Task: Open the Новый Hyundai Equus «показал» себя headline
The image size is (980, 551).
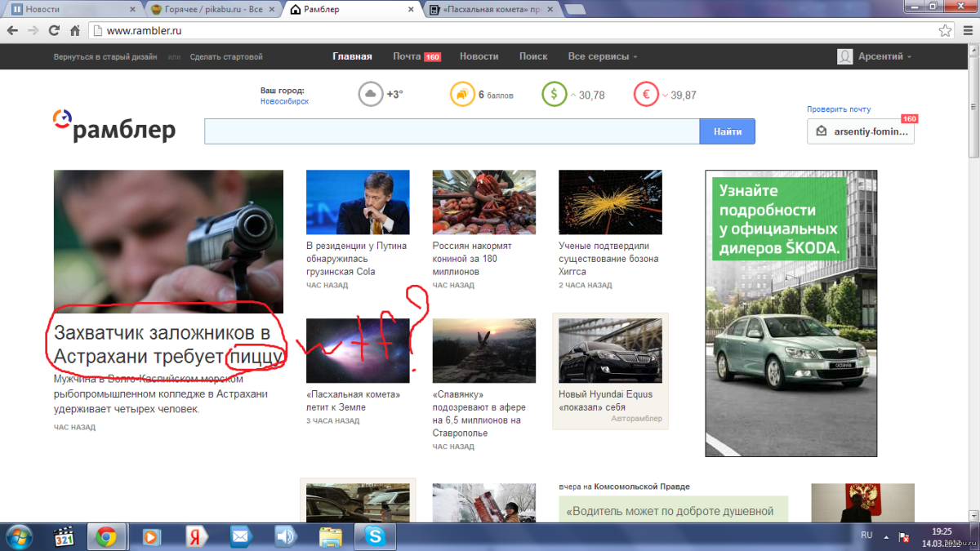Action: [606, 401]
